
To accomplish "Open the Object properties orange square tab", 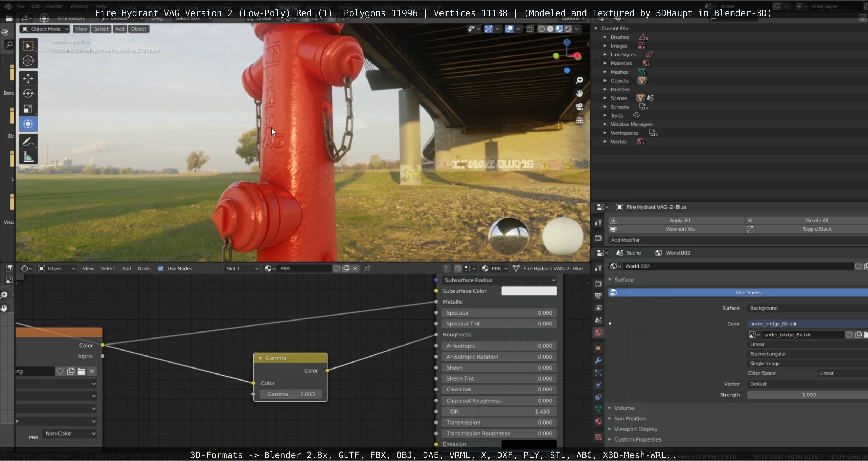I will click(598, 348).
